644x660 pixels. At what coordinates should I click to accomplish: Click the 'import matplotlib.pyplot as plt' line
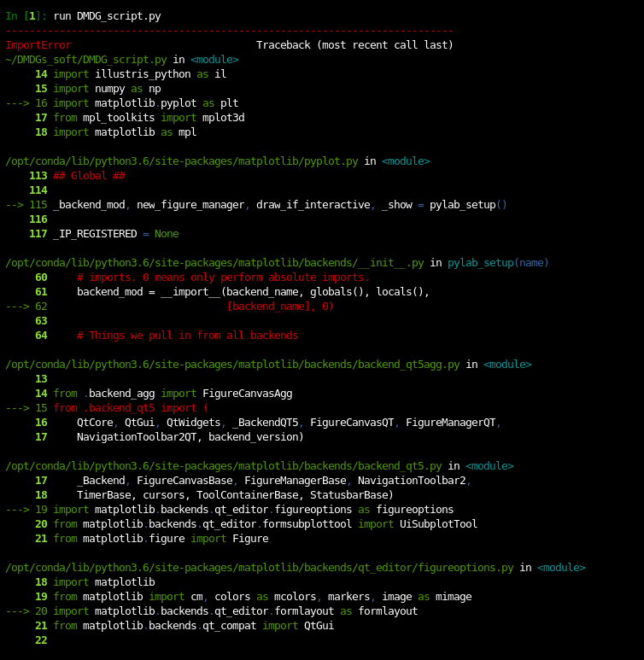click(x=145, y=103)
